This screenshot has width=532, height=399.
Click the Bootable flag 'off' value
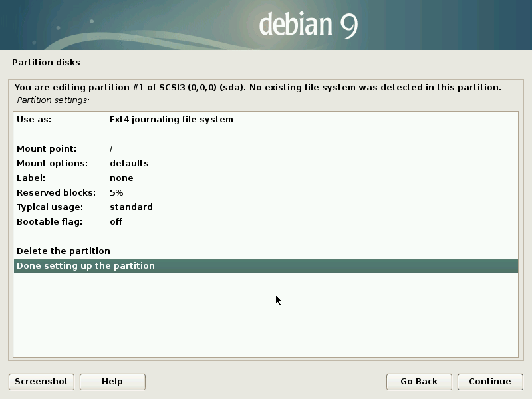click(116, 222)
